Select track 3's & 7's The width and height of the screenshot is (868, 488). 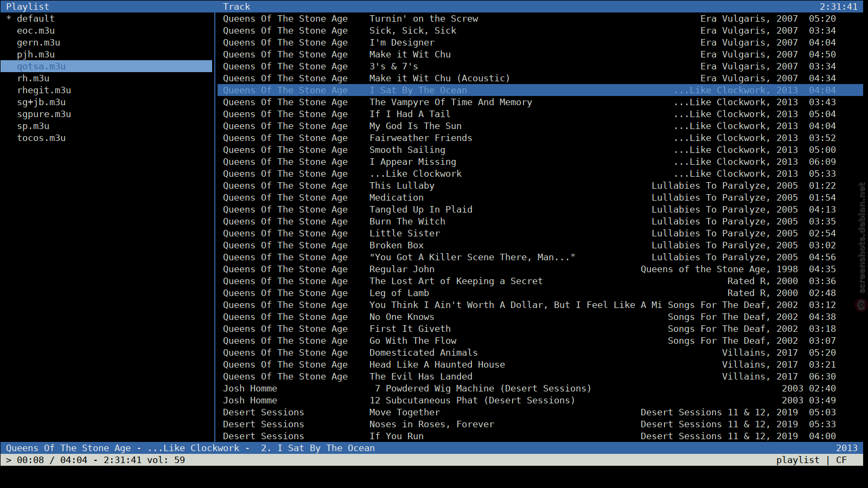540,66
